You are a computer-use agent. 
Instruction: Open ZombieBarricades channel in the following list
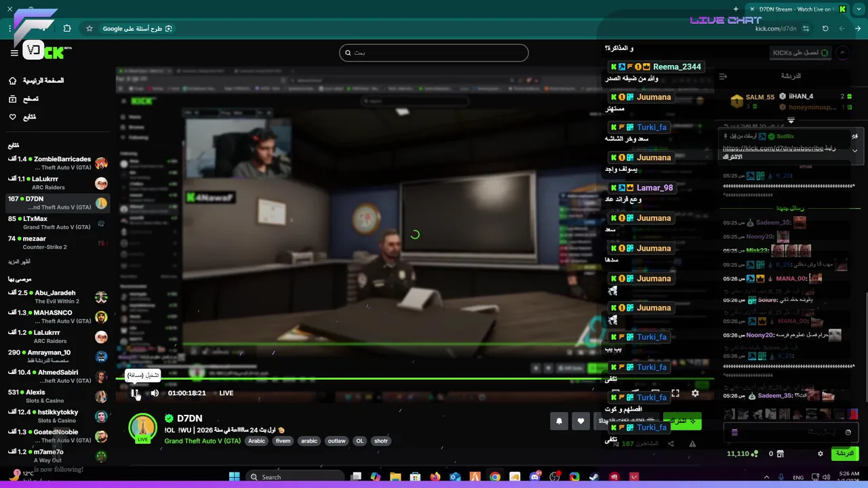tap(58, 163)
